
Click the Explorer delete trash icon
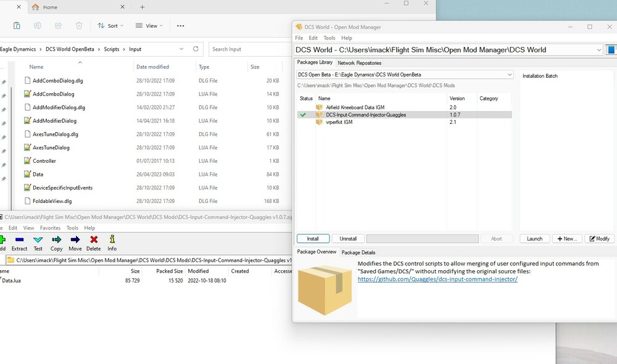79,25
